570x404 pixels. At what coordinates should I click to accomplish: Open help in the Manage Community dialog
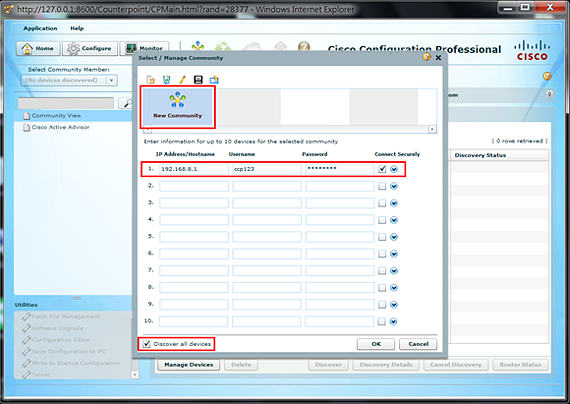point(426,57)
